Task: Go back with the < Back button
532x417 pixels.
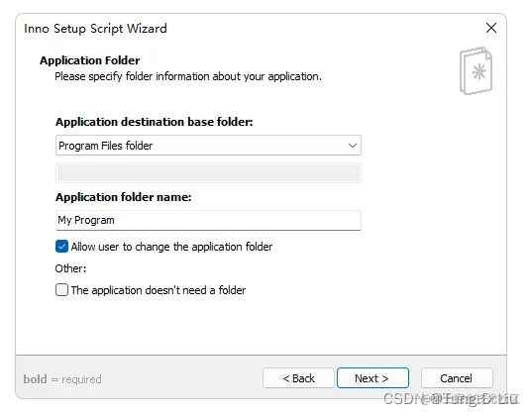Action: 298,378
